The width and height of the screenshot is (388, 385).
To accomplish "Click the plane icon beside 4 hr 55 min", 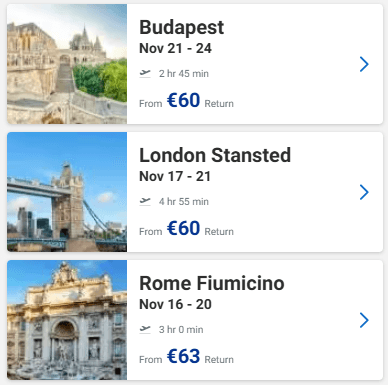I will (145, 201).
